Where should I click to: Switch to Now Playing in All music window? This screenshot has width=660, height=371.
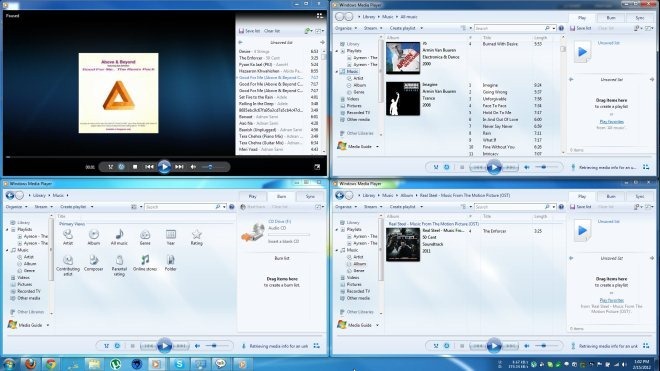pyautogui.click(x=646, y=167)
